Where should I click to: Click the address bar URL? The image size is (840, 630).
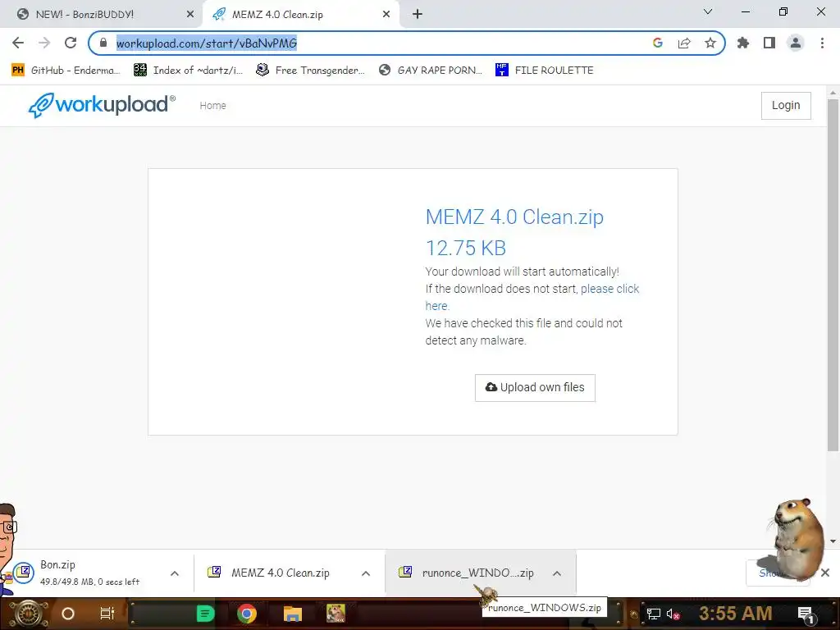[x=206, y=43]
